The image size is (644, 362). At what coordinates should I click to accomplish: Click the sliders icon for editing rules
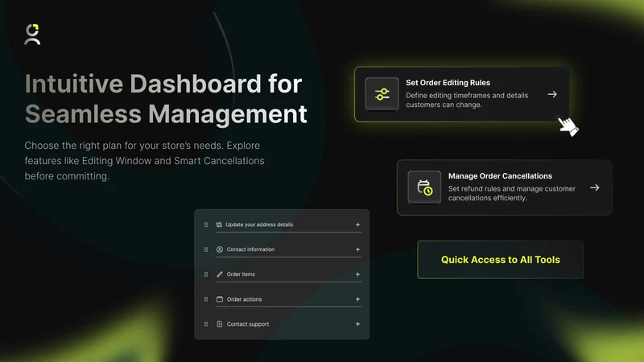382,94
